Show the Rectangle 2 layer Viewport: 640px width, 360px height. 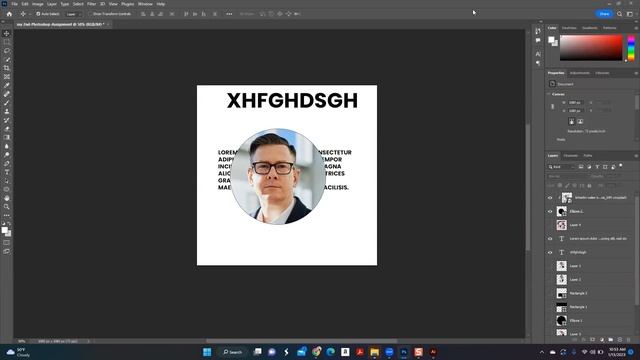550,293
